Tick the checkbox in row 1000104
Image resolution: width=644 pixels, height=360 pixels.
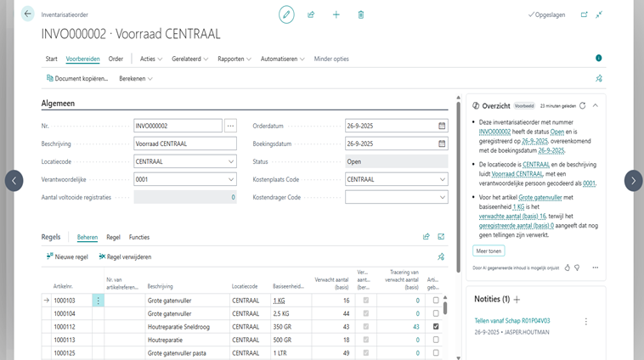point(436,313)
